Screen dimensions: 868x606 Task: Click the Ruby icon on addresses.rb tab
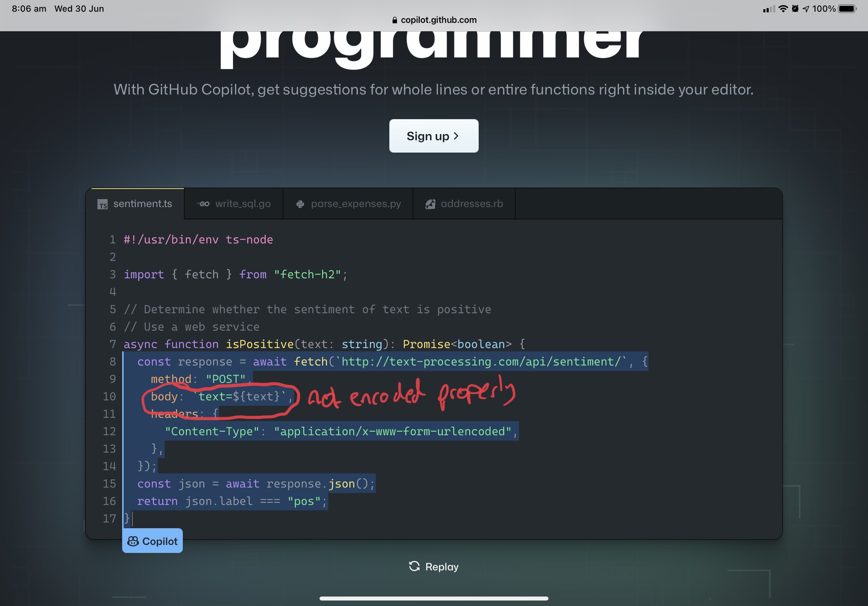pyautogui.click(x=430, y=204)
